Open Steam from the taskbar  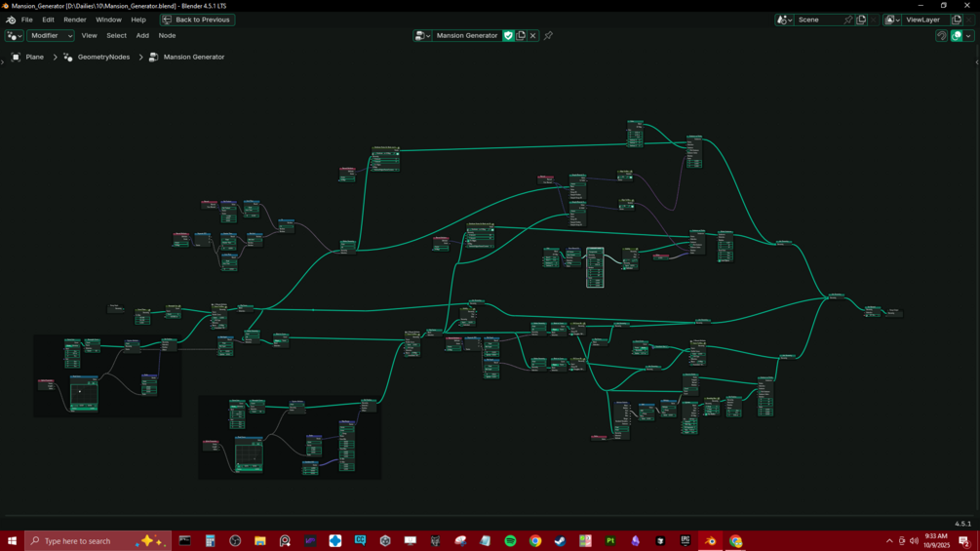click(x=560, y=541)
